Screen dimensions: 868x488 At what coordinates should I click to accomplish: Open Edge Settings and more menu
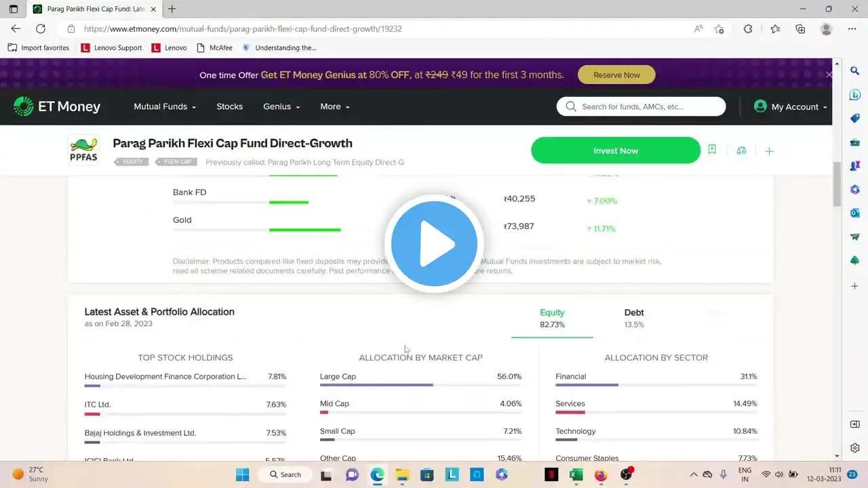click(x=852, y=29)
